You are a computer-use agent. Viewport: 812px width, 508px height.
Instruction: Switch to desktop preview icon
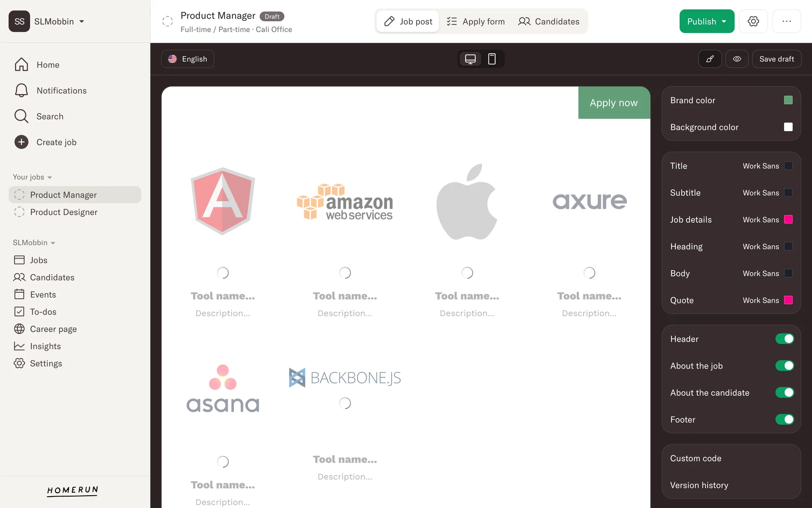470,59
